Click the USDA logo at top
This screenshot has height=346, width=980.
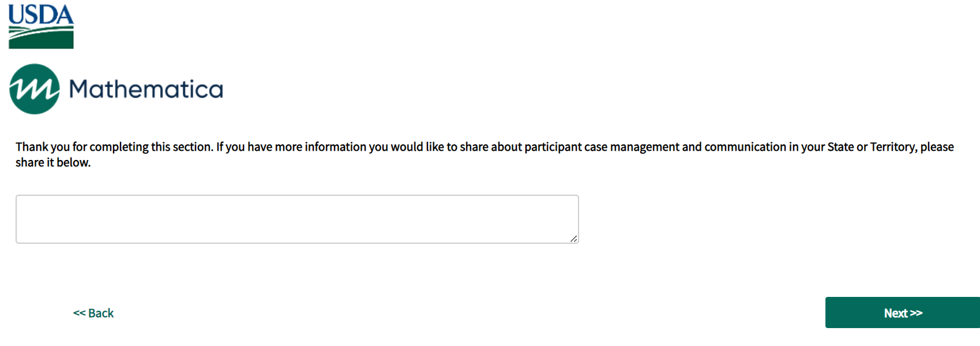tap(41, 27)
